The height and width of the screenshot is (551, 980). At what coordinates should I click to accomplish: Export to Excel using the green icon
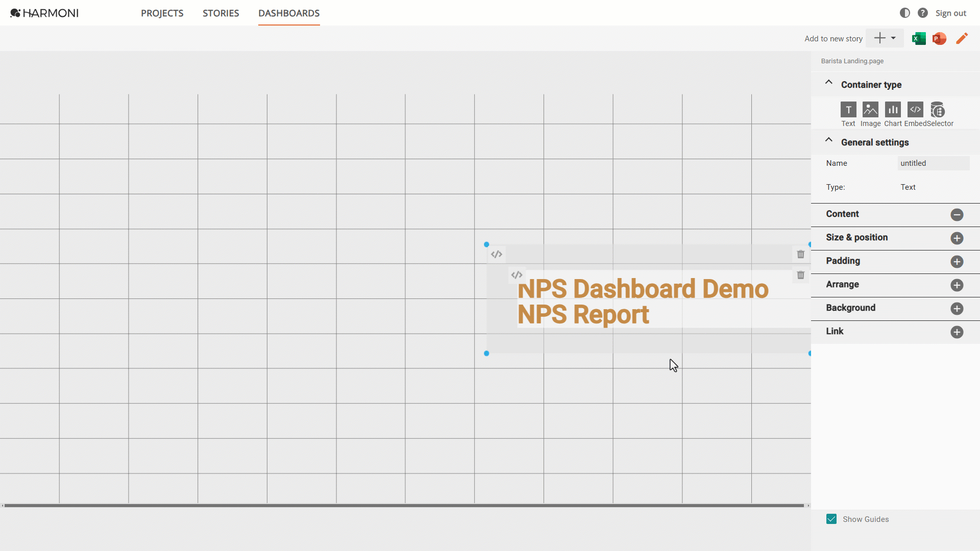(919, 38)
